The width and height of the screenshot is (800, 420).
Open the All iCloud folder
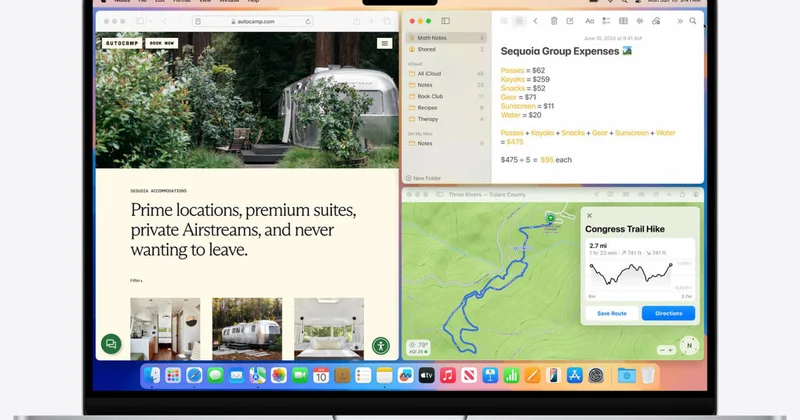click(x=446, y=73)
